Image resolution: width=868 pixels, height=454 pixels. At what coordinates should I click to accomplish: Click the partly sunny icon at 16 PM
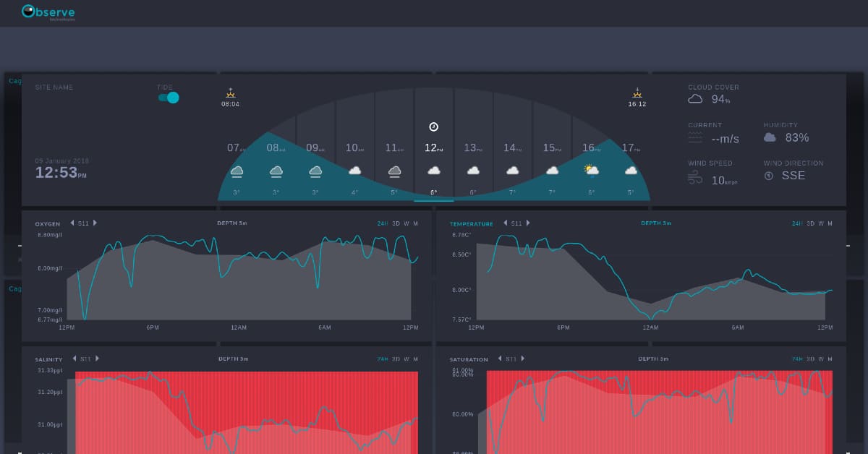click(x=591, y=171)
